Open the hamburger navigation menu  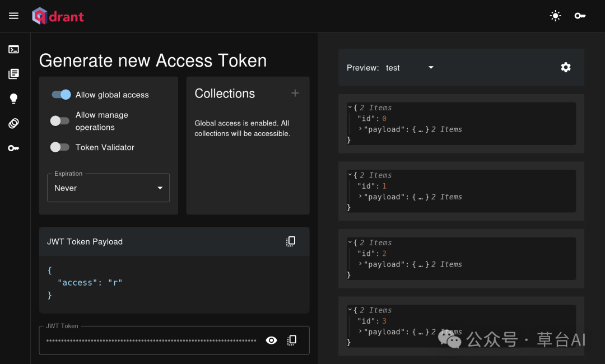(x=13, y=16)
